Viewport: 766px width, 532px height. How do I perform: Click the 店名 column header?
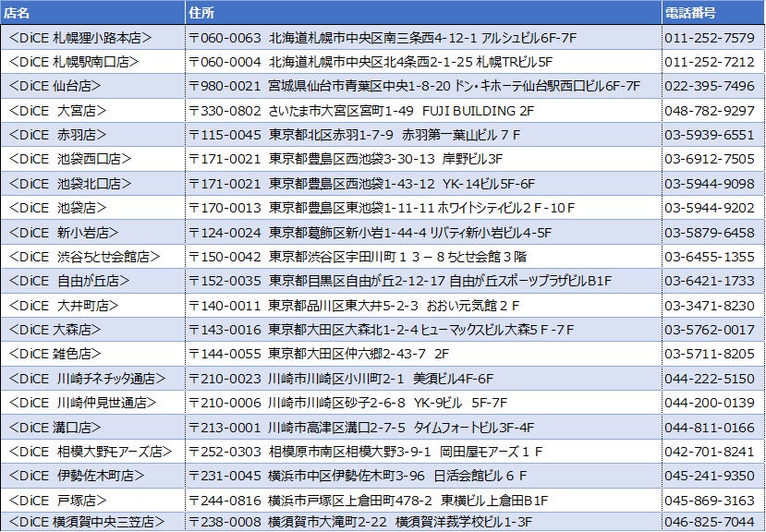pyautogui.click(x=92, y=13)
